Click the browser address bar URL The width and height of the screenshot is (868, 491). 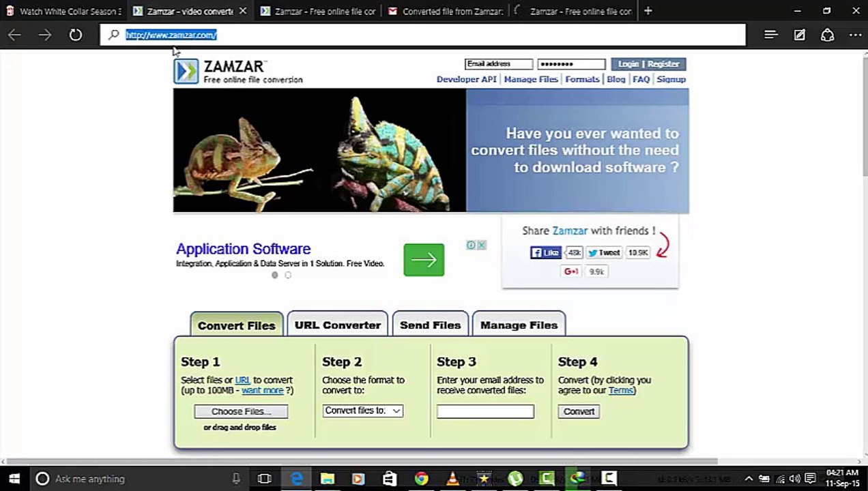[171, 35]
